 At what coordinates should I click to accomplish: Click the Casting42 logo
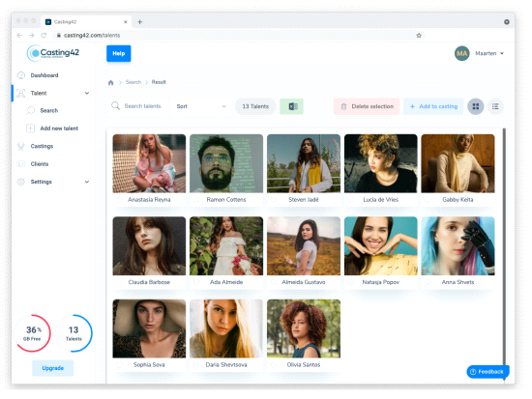53,53
